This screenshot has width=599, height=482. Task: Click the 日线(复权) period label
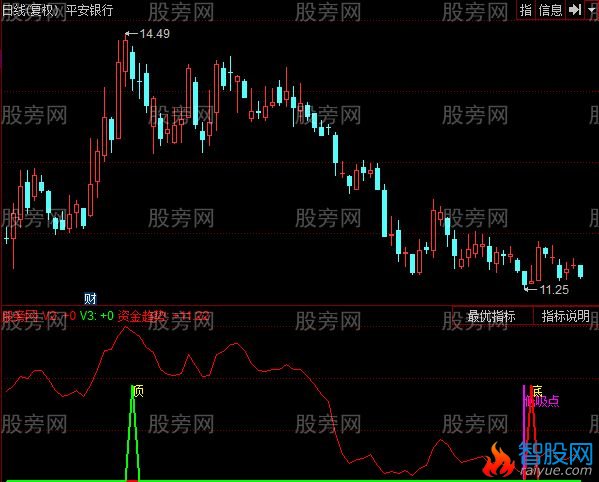30,10
